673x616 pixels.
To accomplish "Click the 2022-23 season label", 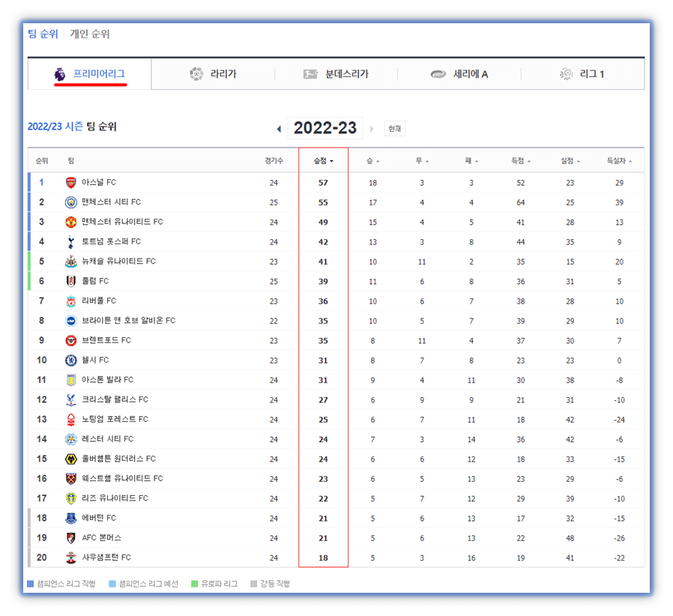I will (325, 128).
